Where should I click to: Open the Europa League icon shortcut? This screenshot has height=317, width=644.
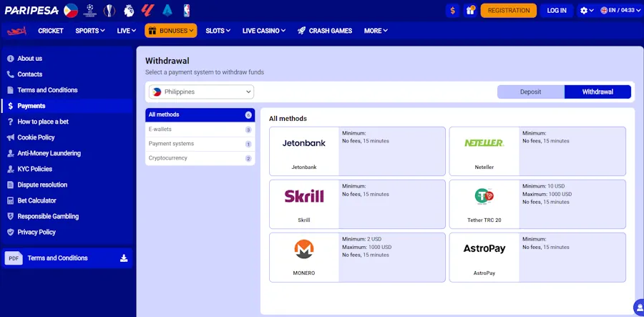pyautogui.click(x=109, y=10)
